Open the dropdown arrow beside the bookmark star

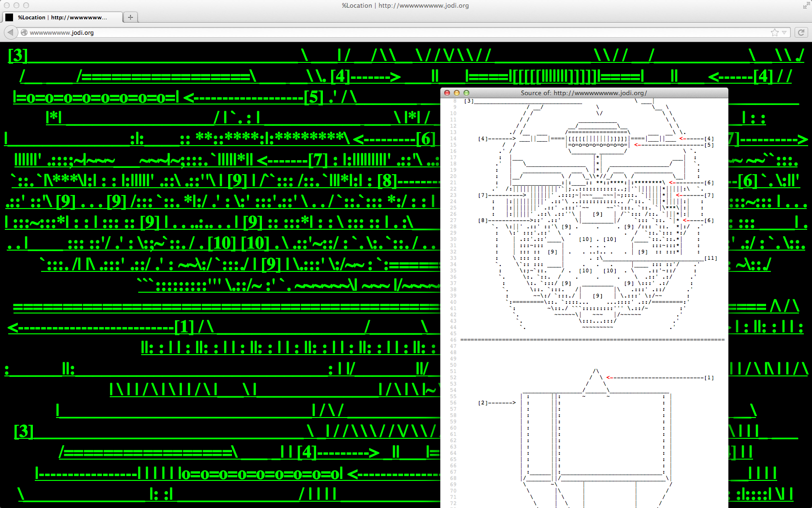point(784,32)
